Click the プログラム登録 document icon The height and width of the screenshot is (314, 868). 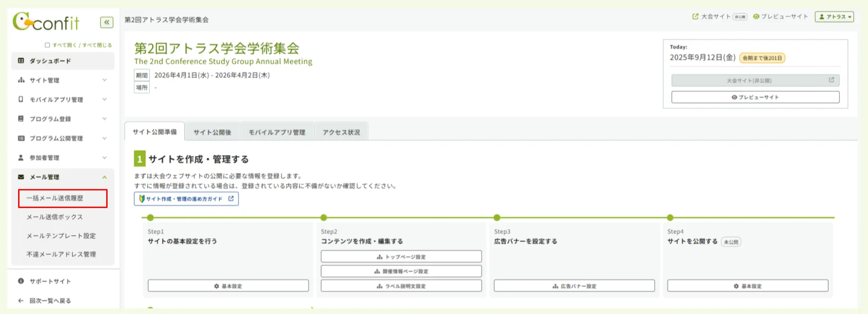point(21,119)
